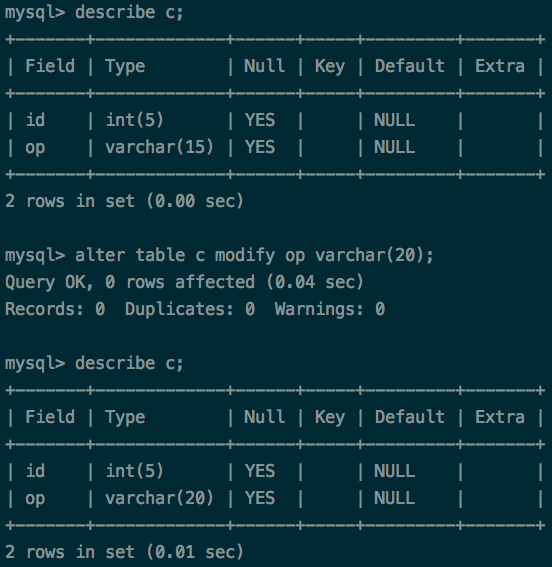Click 'Duplicates: 0' text
Screen dimensions: 552x567
(x=190, y=310)
